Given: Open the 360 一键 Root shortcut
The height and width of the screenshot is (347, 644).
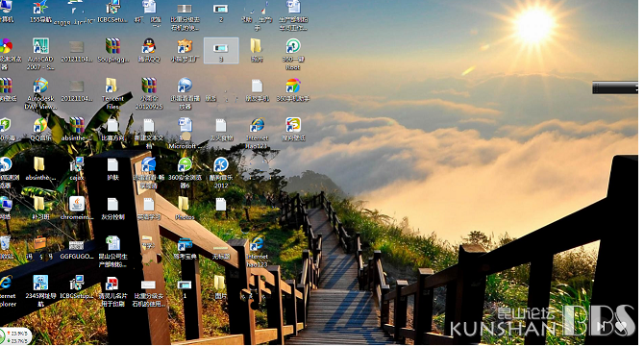Looking at the screenshot, I should pyautogui.click(x=293, y=54).
